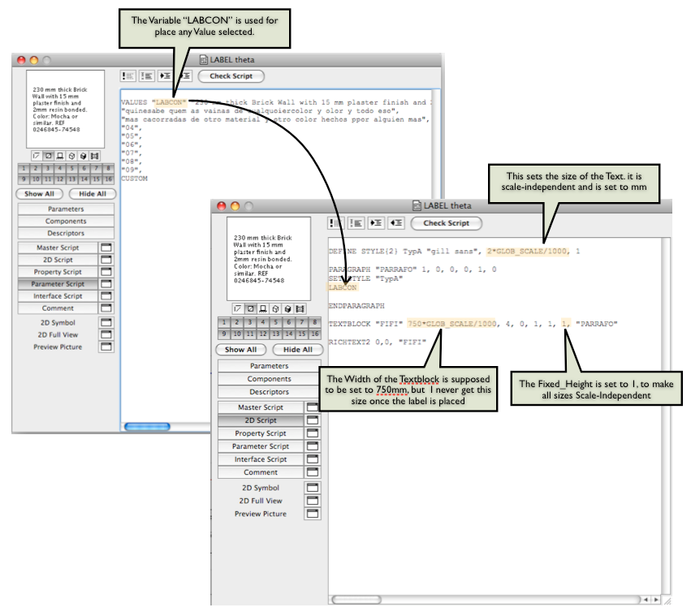Open Comment separate-window icon in front window
Image resolution: width=691 pixels, height=616 pixels.
point(313,472)
